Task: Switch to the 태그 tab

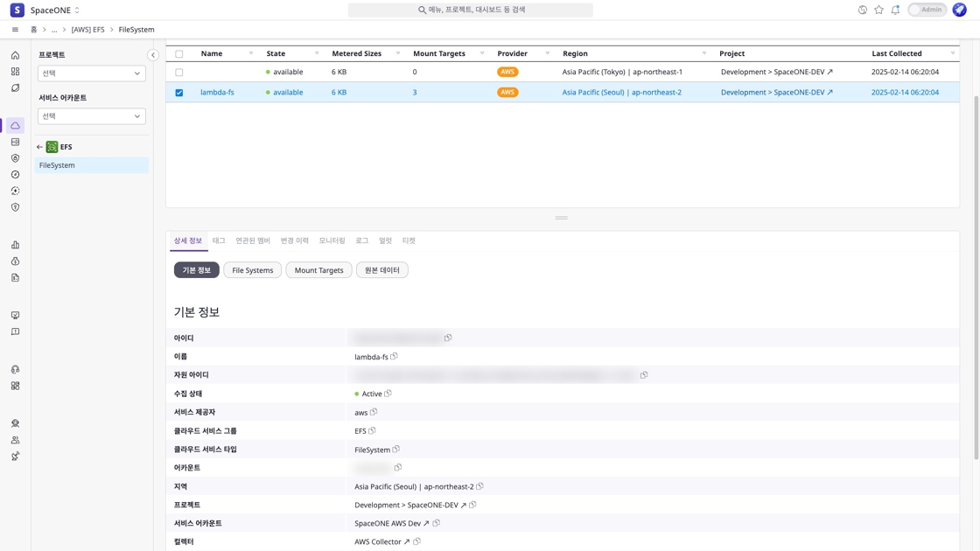Action: pos(219,241)
